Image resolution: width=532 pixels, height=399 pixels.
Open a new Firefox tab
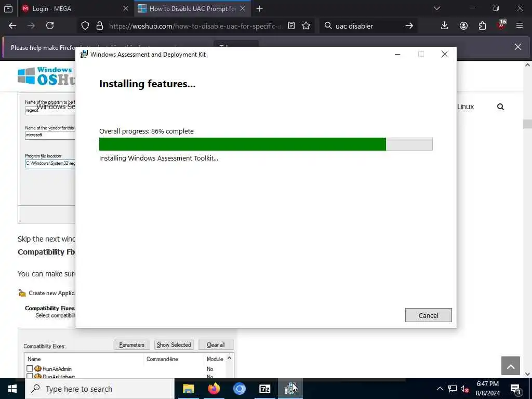[260, 9]
